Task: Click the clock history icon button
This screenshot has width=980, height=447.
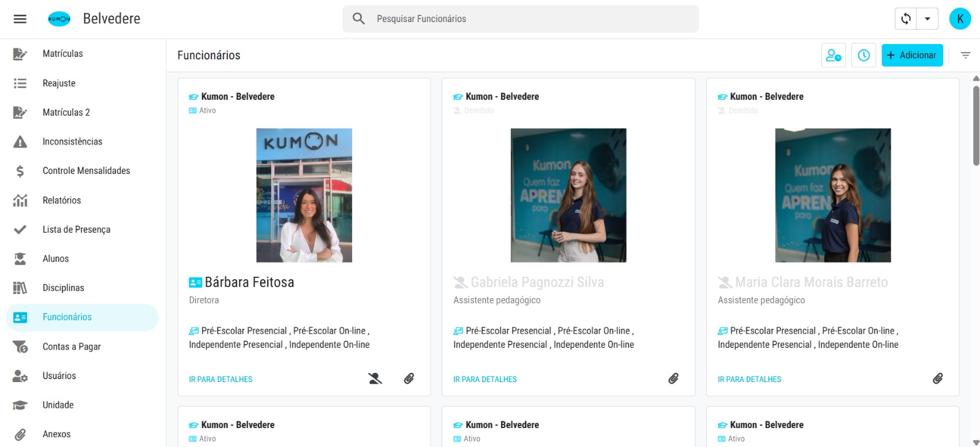Action: tap(864, 55)
